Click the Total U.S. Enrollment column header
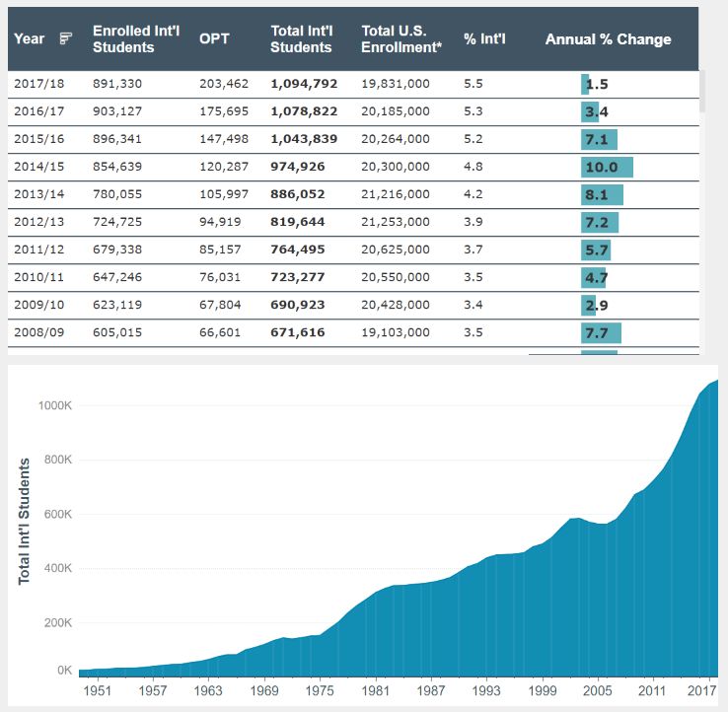This screenshot has height=712, width=728. [401, 39]
